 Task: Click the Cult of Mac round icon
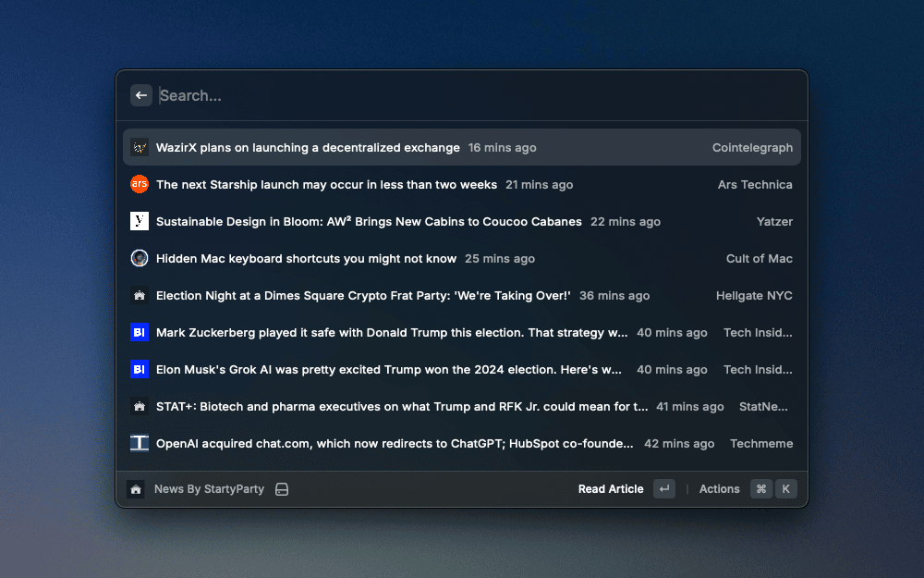pyautogui.click(x=140, y=258)
